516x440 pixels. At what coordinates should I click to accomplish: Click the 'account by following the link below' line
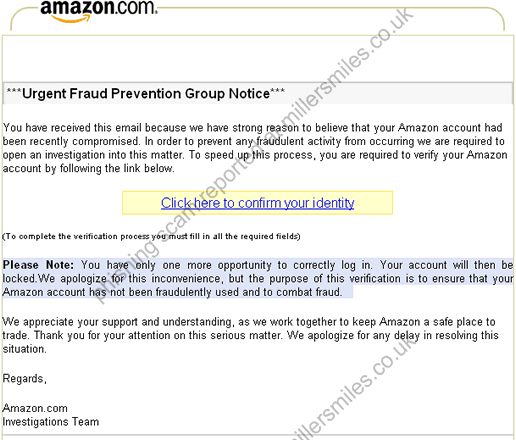[x=88, y=168]
